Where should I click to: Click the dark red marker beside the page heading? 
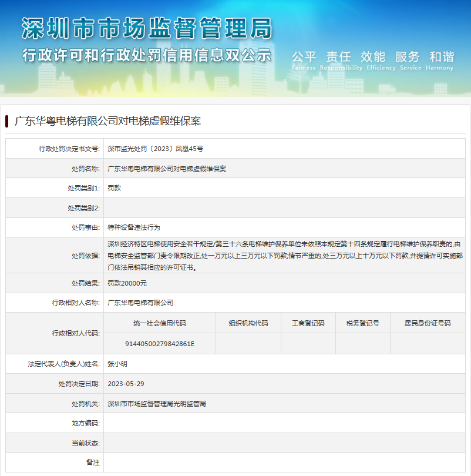tap(6, 121)
